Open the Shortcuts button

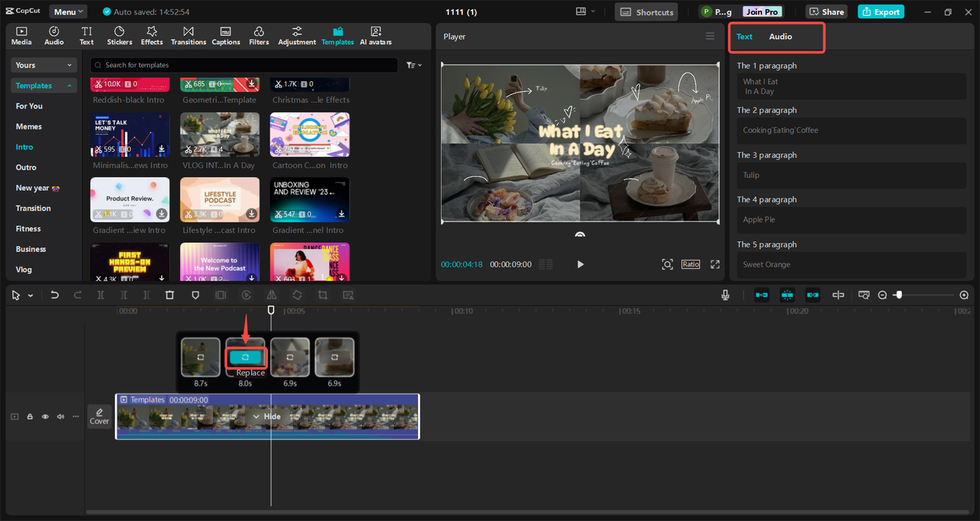pos(647,11)
